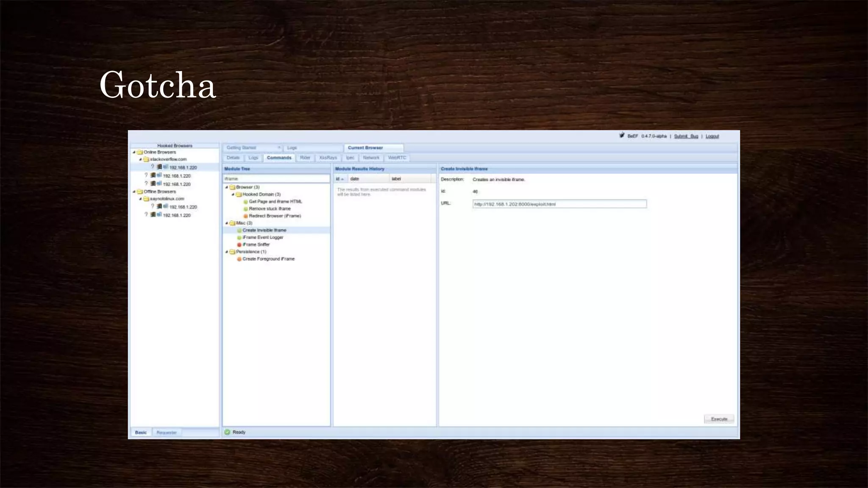Click orange icon beside Create Foreground iFrame
This screenshot has height=488, width=868.
239,259
